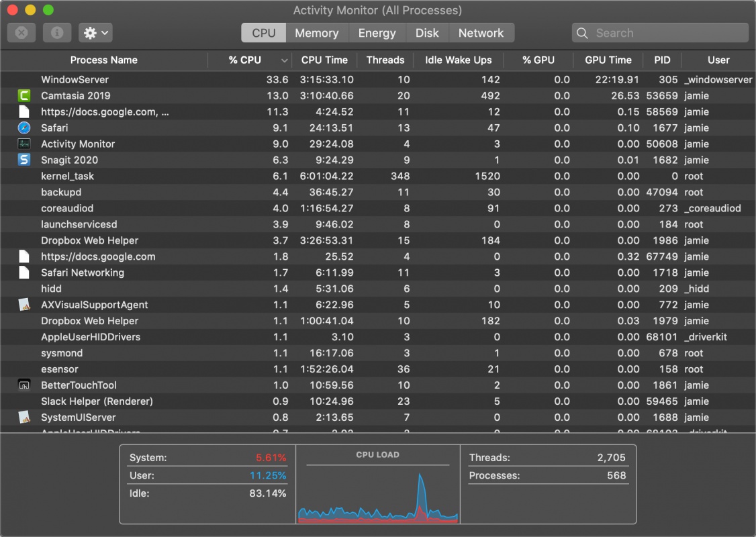The width and height of the screenshot is (756, 537).
Task: Open the gear action dropdown menu
Action: click(95, 33)
